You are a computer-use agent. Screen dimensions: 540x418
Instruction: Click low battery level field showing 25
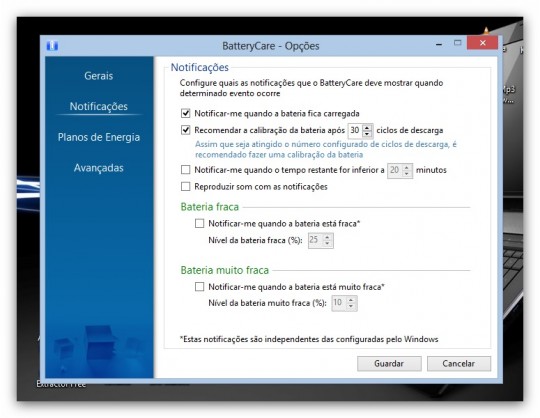coord(315,240)
